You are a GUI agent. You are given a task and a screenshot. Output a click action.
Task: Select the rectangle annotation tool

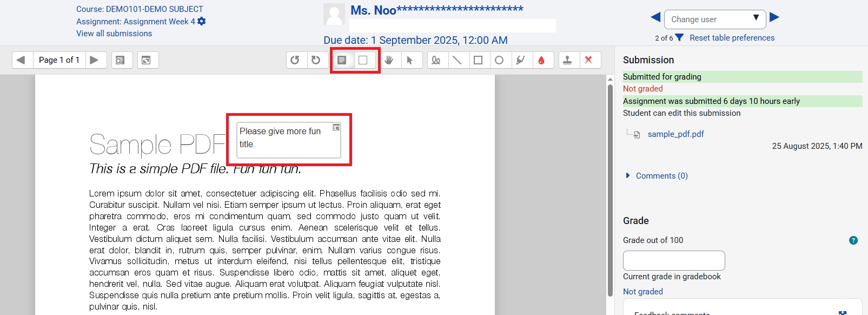tap(478, 60)
